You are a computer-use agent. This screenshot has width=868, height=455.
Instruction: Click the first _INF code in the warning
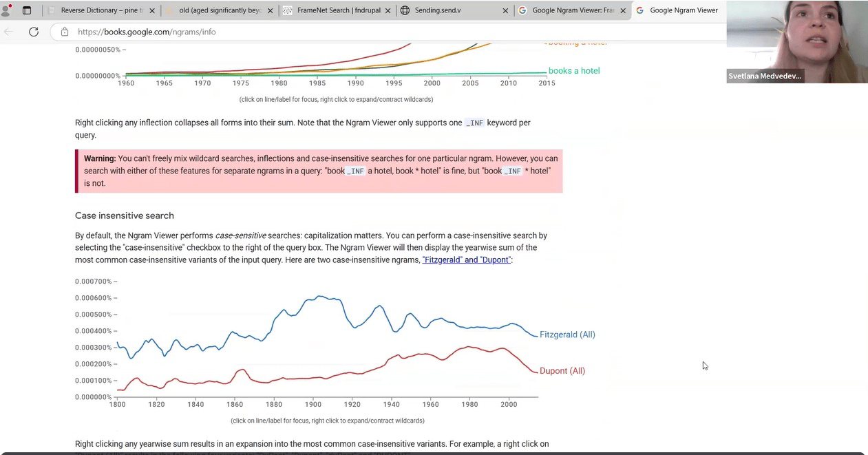(355, 171)
